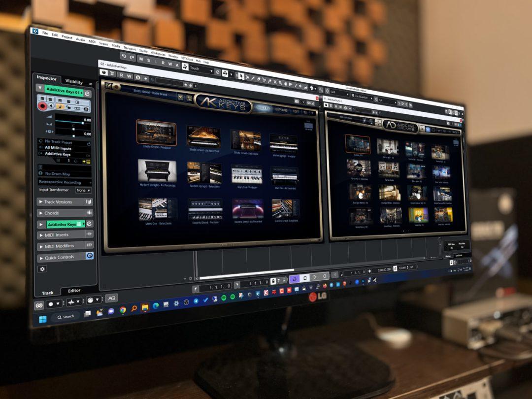Screen dimensions: 532x399
Task: Open Google Chrome from the taskbar
Action: (123, 310)
